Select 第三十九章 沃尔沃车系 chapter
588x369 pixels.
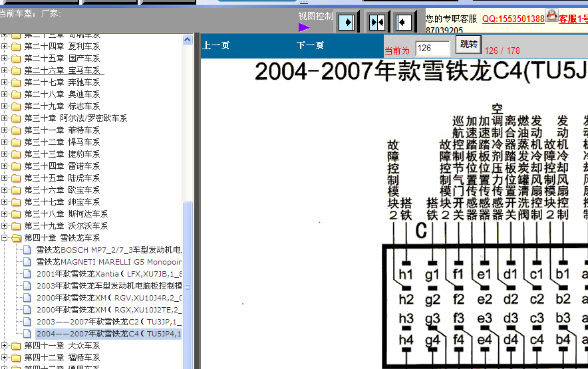(x=66, y=226)
